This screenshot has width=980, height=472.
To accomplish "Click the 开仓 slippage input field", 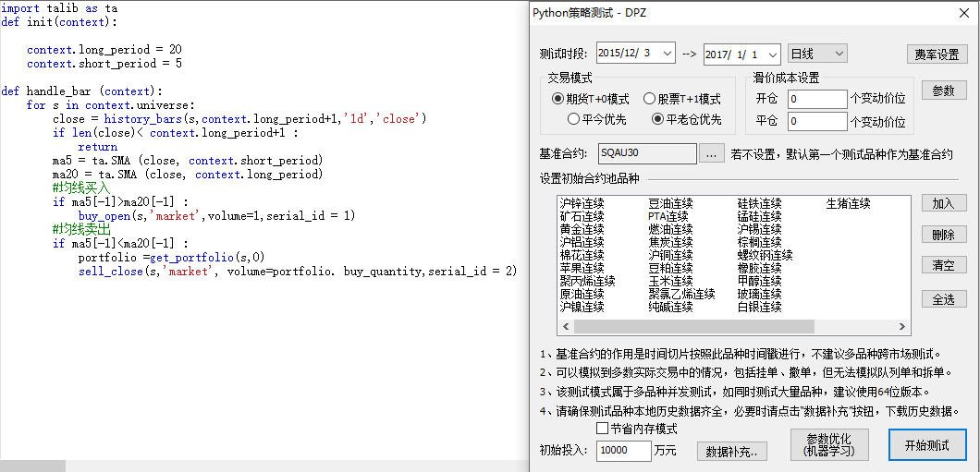I will pyautogui.click(x=816, y=98).
